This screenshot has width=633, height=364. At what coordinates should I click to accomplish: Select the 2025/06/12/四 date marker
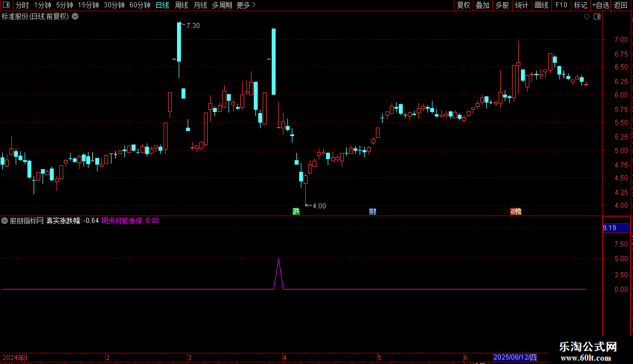pos(515,357)
